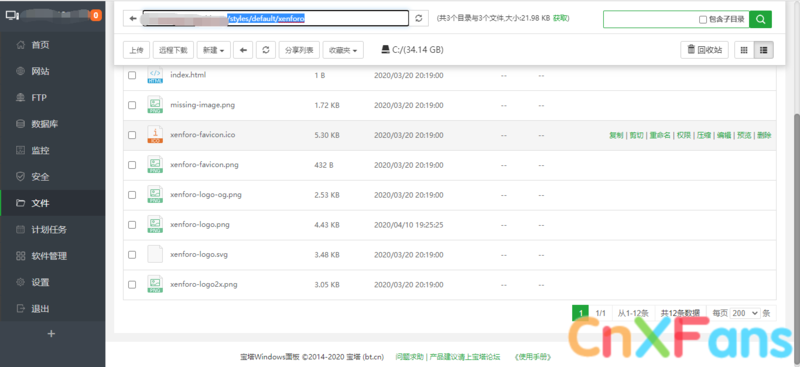Switch to grid icon view
The image size is (800, 367).
744,50
